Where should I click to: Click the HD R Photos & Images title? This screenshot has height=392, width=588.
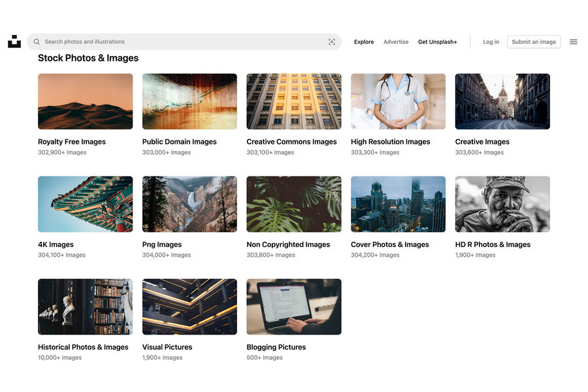tap(493, 244)
